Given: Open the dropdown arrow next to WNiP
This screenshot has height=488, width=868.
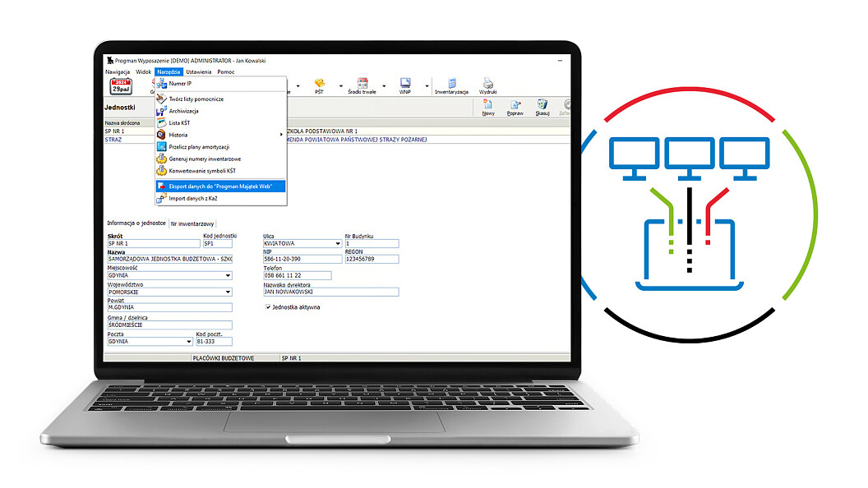Looking at the screenshot, I should pyautogui.click(x=427, y=85).
